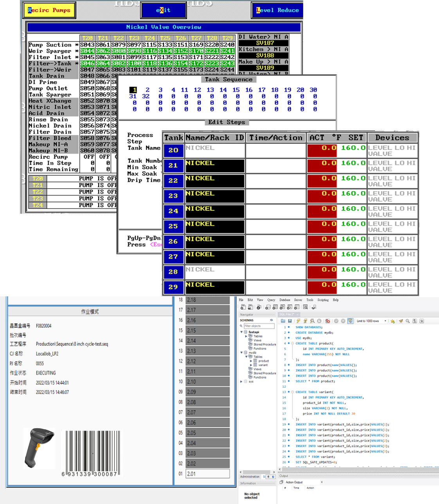
Task: Open the Action Output dropdown
Action: tap(322, 482)
